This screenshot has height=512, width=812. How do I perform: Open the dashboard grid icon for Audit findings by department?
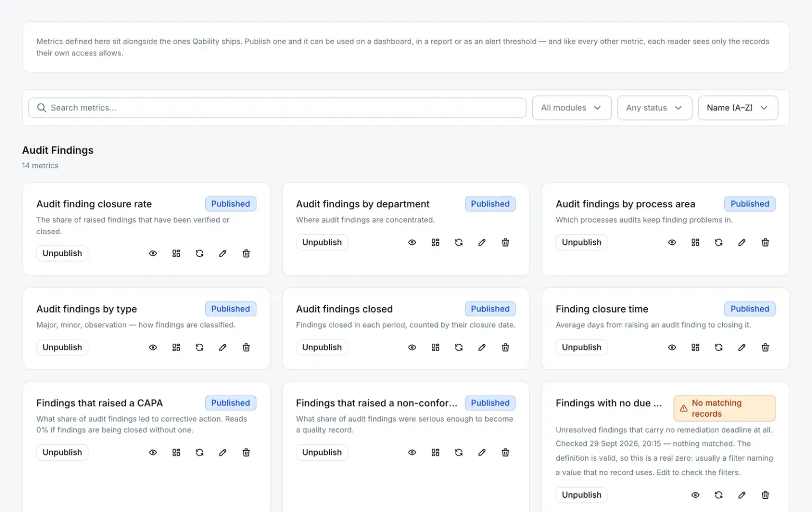436,242
